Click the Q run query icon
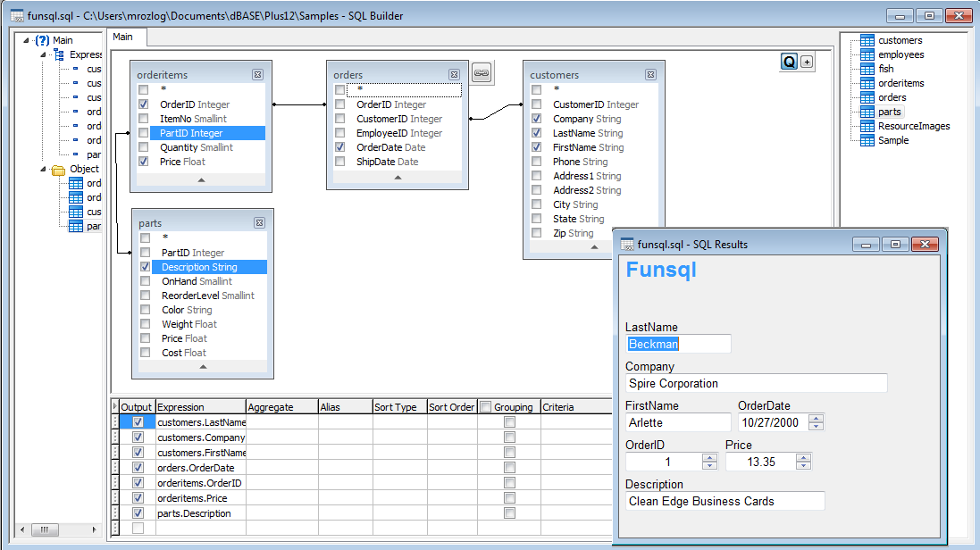The height and width of the screenshot is (550, 980). click(x=790, y=62)
